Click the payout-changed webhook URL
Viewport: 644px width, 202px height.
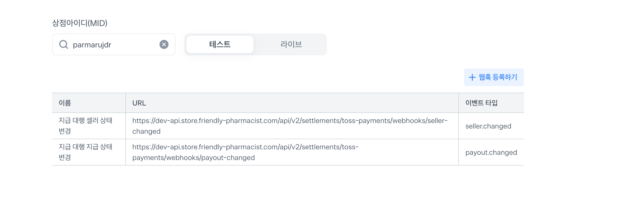click(245, 152)
